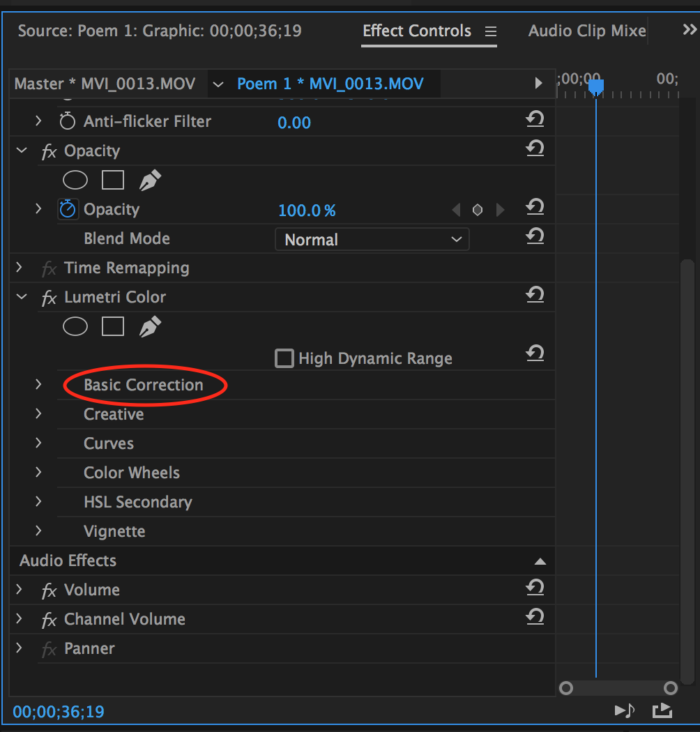This screenshot has width=700, height=732.
Task: Enable the High Dynamic Range checkbox
Action: (x=284, y=358)
